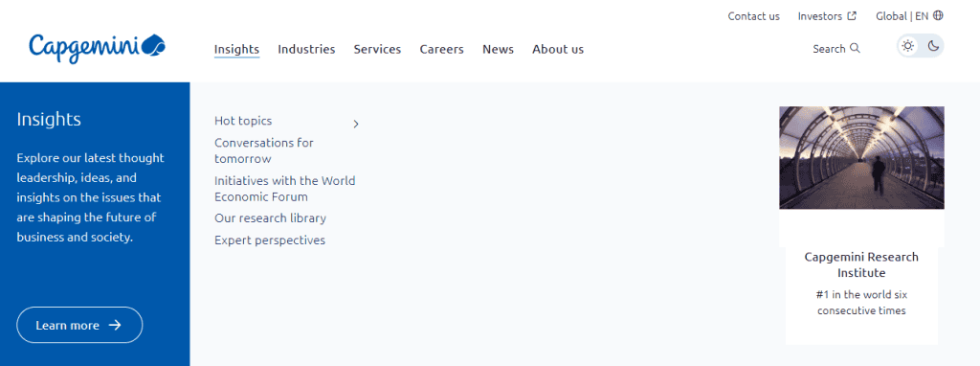
Task: Switch to light mode sun icon
Action: pyautogui.click(x=908, y=46)
